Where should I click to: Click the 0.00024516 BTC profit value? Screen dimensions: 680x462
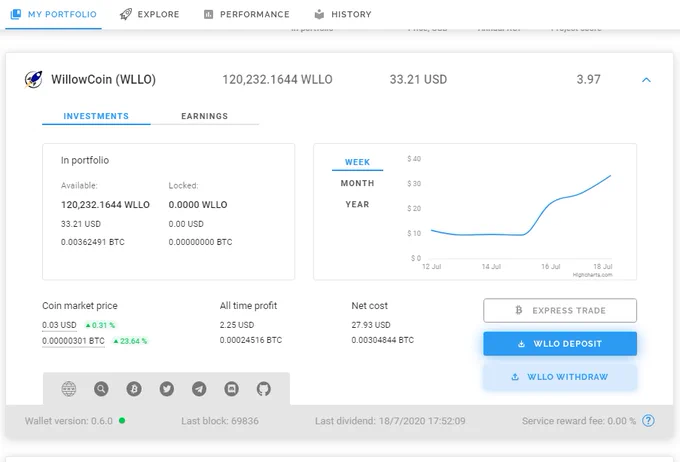(x=251, y=340)
